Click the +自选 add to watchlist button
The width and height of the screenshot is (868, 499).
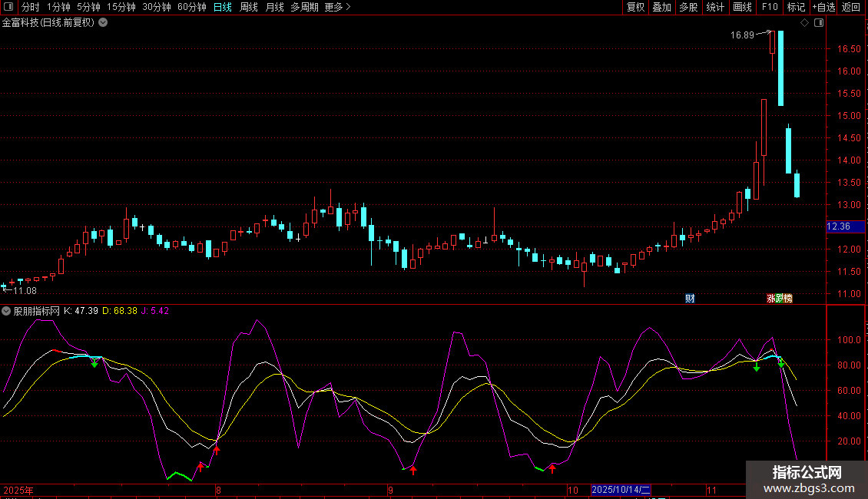tap(823, 7)
